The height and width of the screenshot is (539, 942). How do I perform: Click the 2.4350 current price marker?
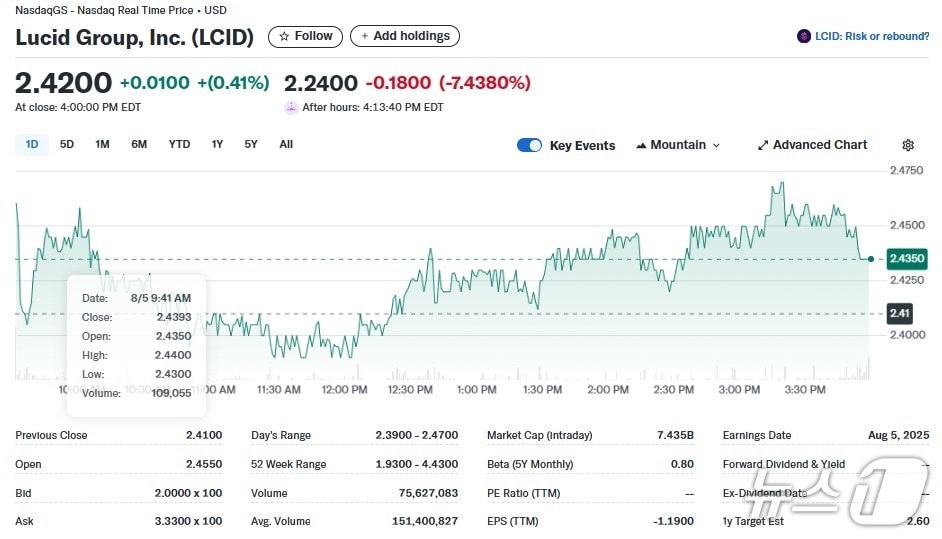click(907, 258)
